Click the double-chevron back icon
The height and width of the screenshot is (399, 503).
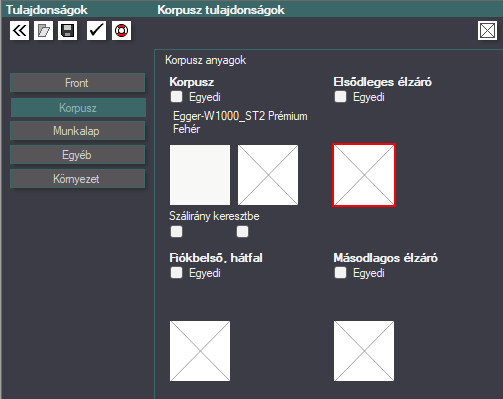click(x=19, y=31)
